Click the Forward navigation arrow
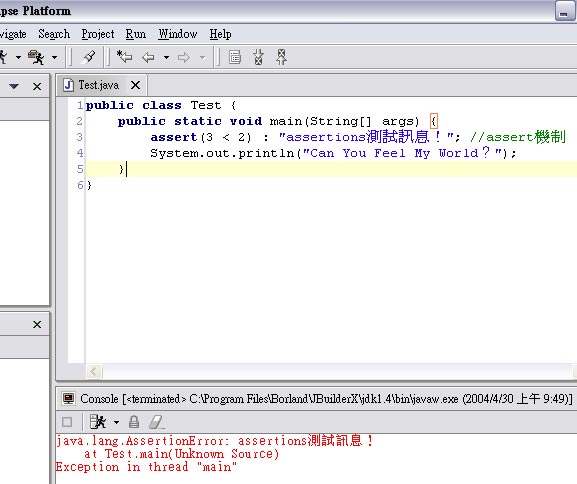Viewport: 577px width, 484px height. tap(184, 57)
